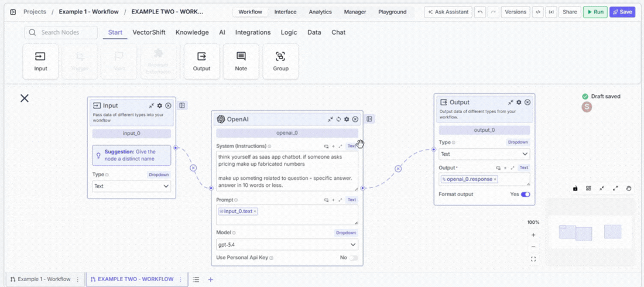This screenshot has width=644, height=287.
Task: Expand the System Instructions field editor
Action: [x=340, y=146]
